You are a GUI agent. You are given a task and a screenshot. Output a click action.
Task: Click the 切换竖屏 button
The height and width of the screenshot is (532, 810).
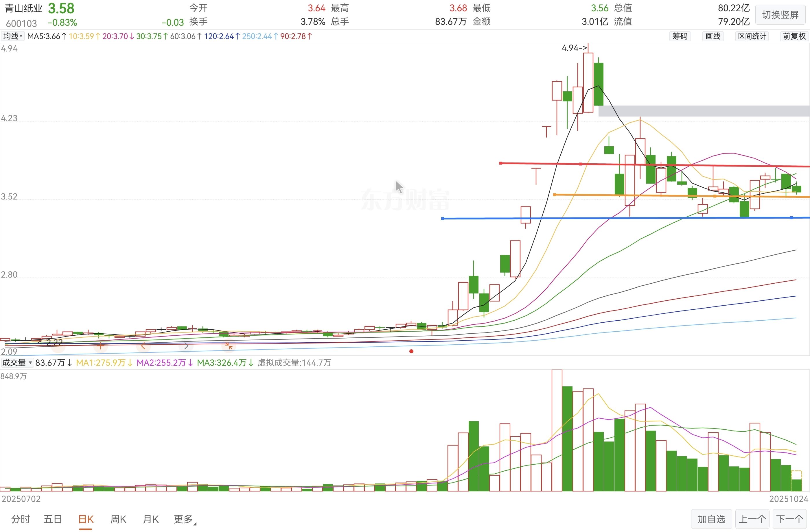coord(780,15)
